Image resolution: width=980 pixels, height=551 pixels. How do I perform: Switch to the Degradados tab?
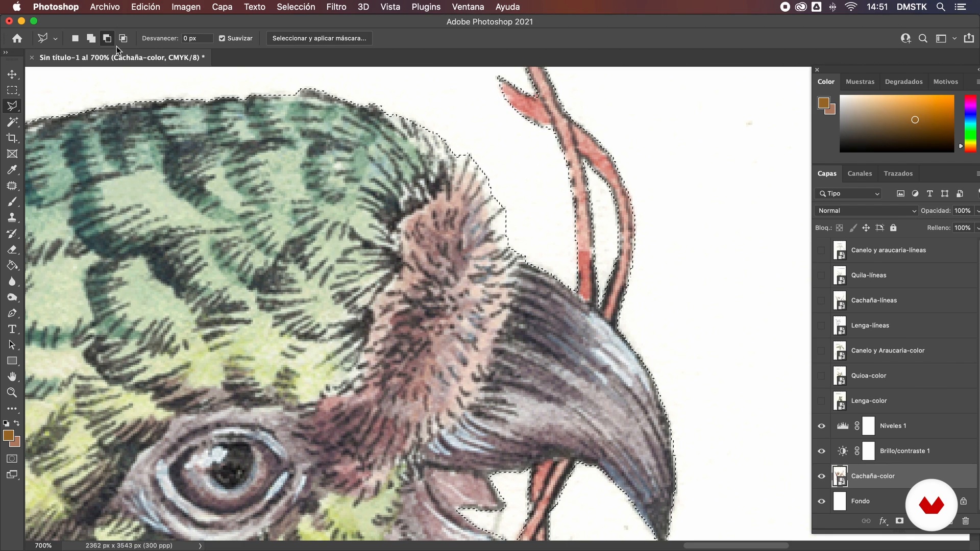(x=903, y=82)
